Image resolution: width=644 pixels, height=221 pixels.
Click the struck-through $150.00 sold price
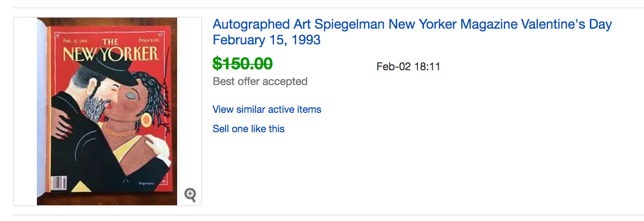(x=242, y=63)
